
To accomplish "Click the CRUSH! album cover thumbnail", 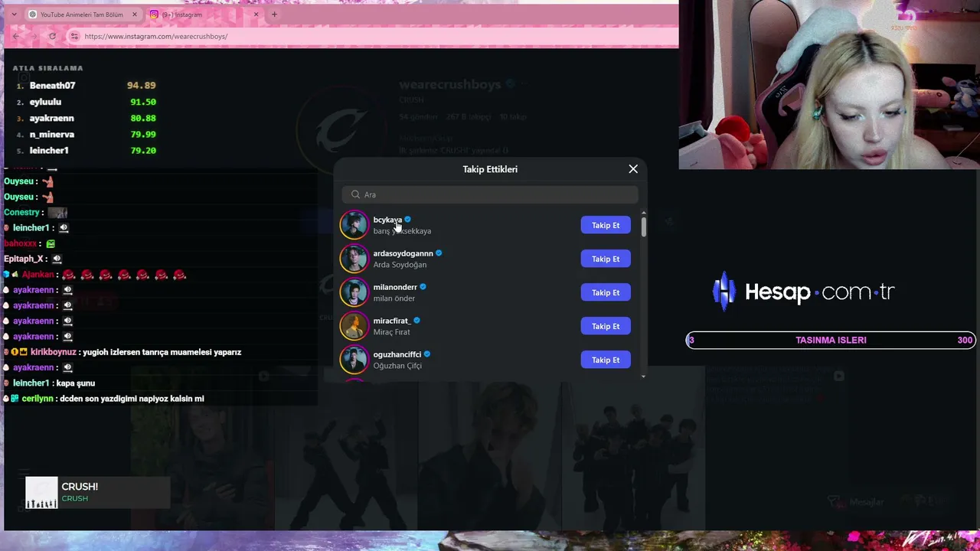I will [x=41, y=493].
